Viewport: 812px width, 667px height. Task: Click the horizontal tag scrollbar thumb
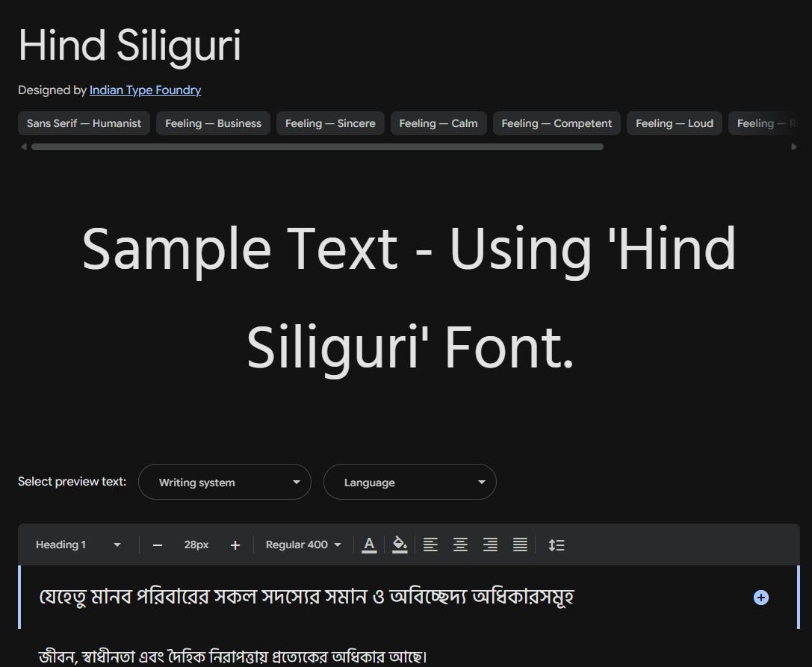click(x=317, y=147)
